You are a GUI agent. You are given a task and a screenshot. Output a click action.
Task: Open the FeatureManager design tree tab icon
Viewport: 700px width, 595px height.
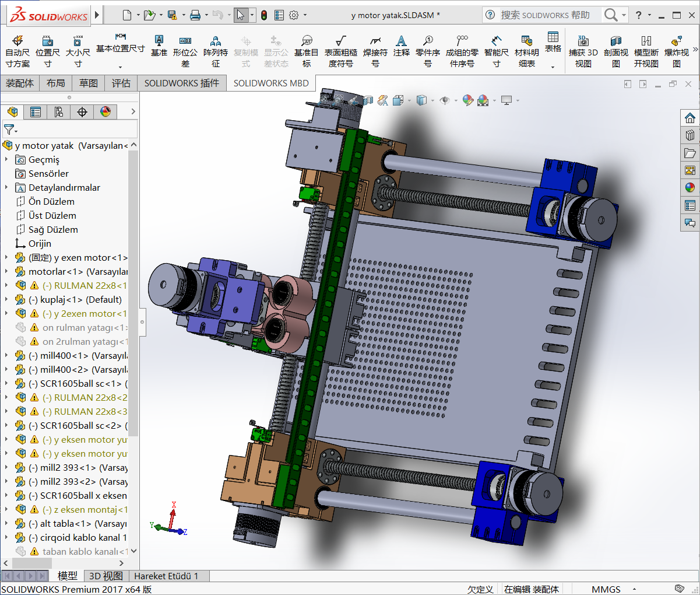coord(12,111)
